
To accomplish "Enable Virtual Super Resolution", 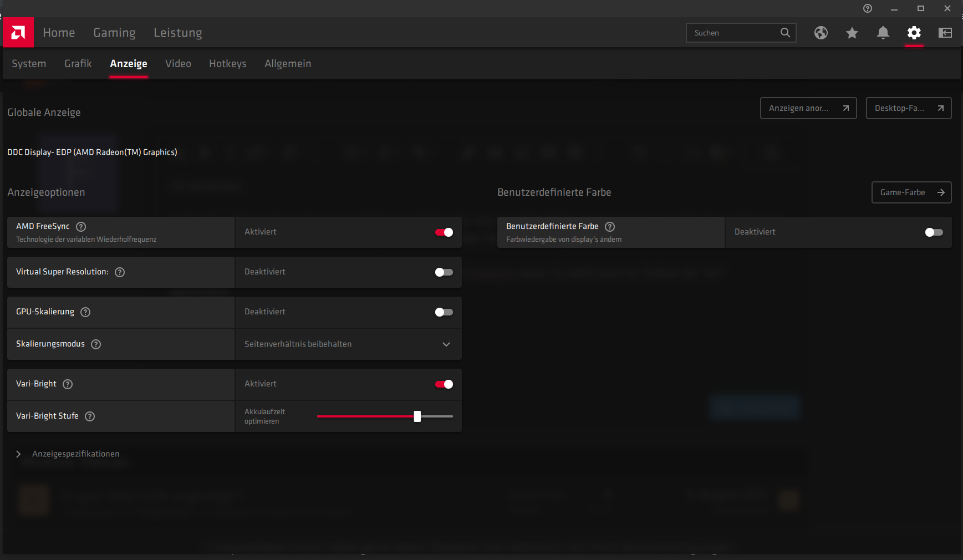I will pyautogui.click(x=444, y=272).
